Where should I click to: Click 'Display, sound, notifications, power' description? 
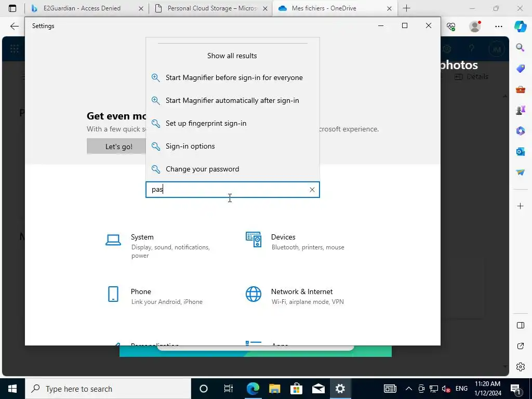point(170,251)
